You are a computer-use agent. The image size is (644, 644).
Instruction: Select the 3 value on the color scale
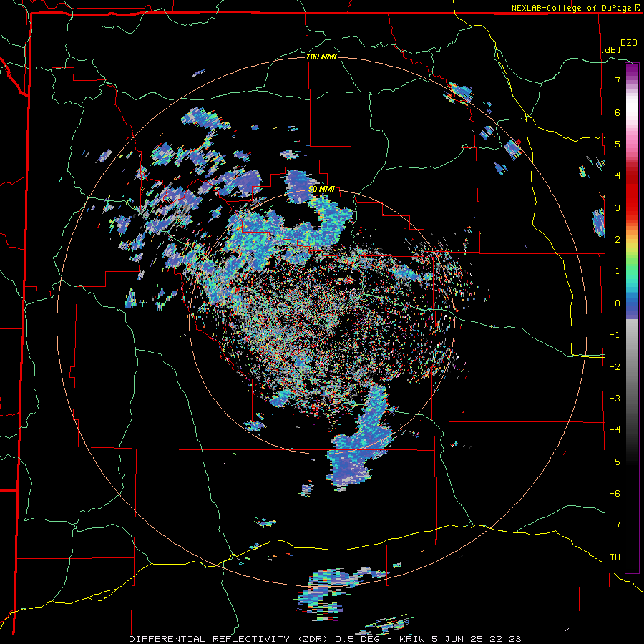tap(618, 208)
